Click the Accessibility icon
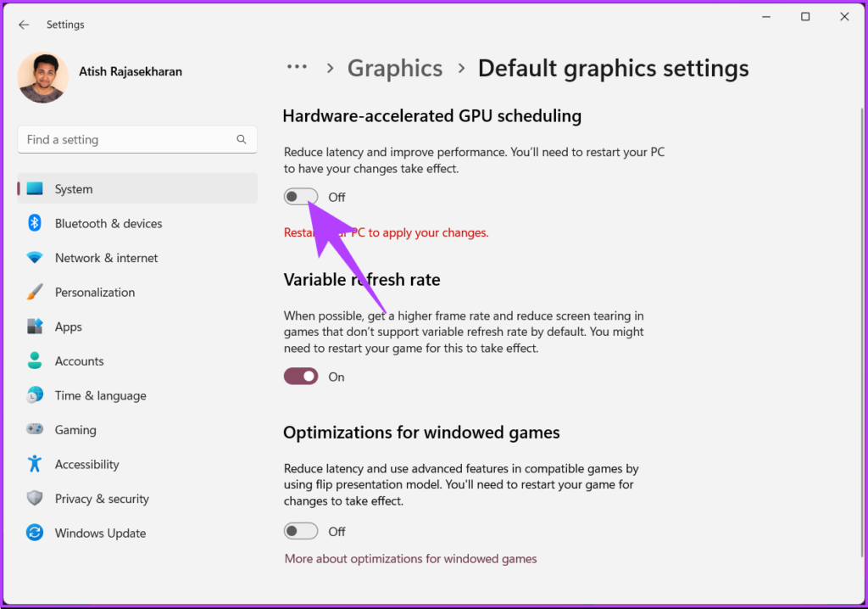This screenshot has height=609, width=868. click(36, 464)
